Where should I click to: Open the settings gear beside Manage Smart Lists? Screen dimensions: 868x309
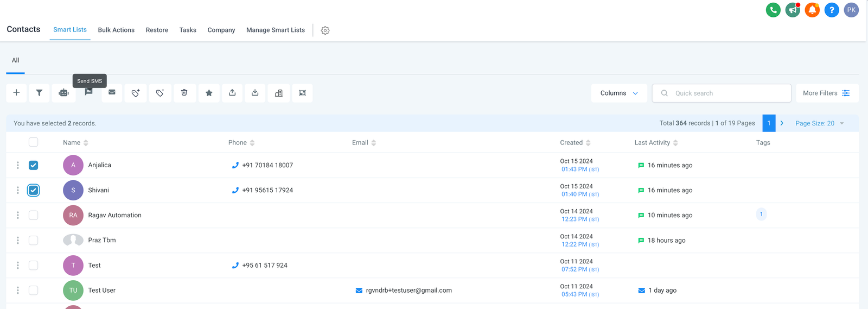[325, 30]
